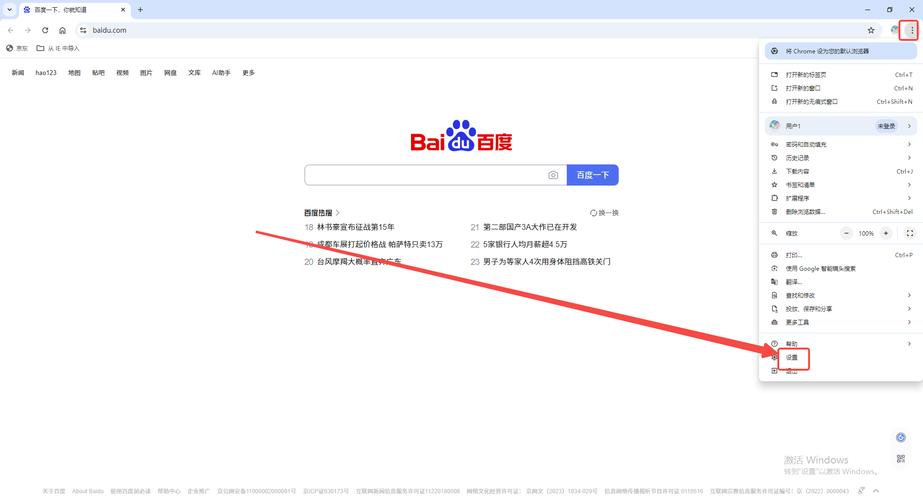Screen dimensions: 923x500
Task: Open 第二部国产3A大作已在开发 hot item
Action: [x=530, y=227]
